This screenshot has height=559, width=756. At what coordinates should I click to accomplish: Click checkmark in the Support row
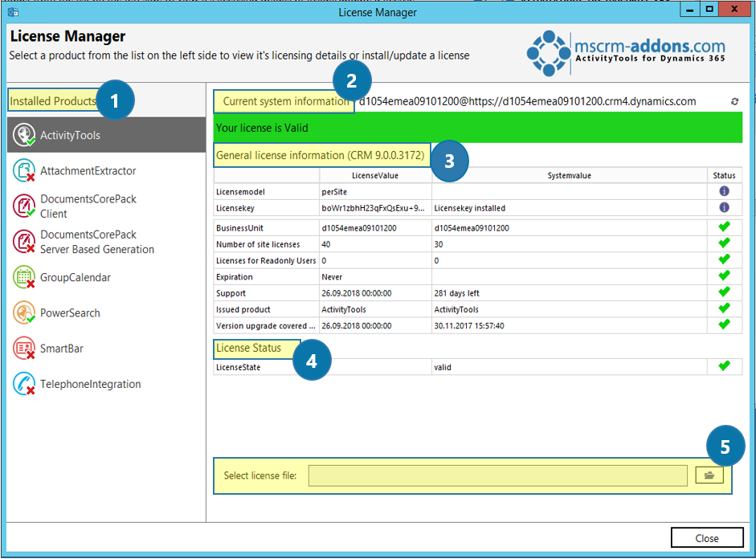coord(724,292)
